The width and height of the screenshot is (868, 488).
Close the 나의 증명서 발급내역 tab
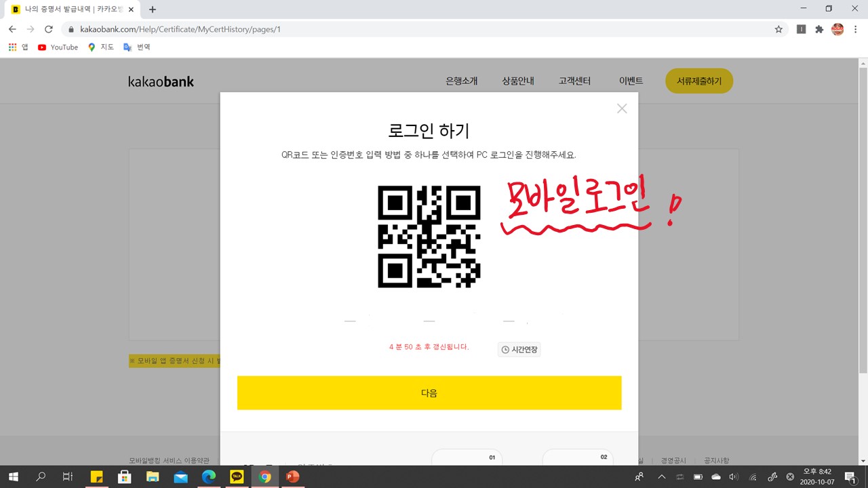(x=132, y=9)
